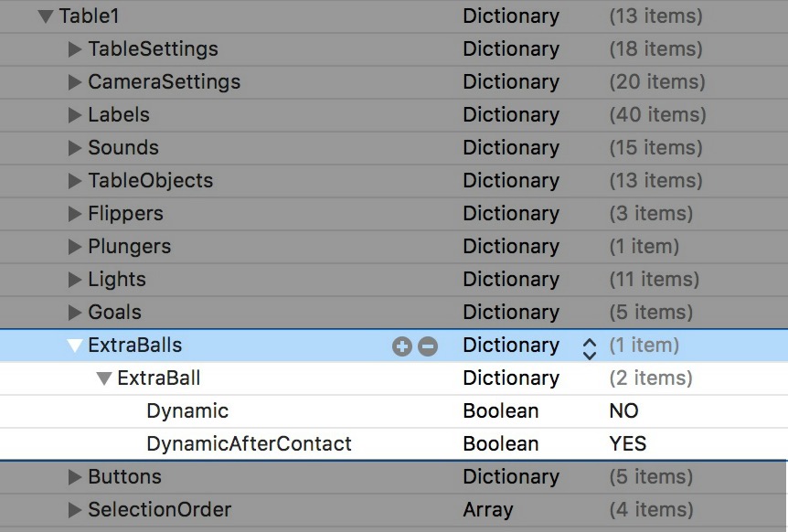Add a new item to ExtraBalls dictionary
The image size is (788, 532).
pos(402,346)
